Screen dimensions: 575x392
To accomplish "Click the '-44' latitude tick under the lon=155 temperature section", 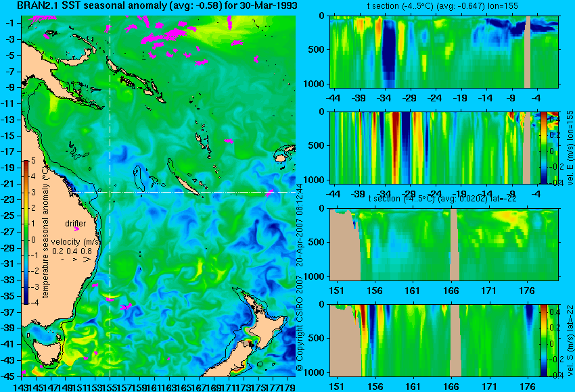I will click(x=333, y=98).
